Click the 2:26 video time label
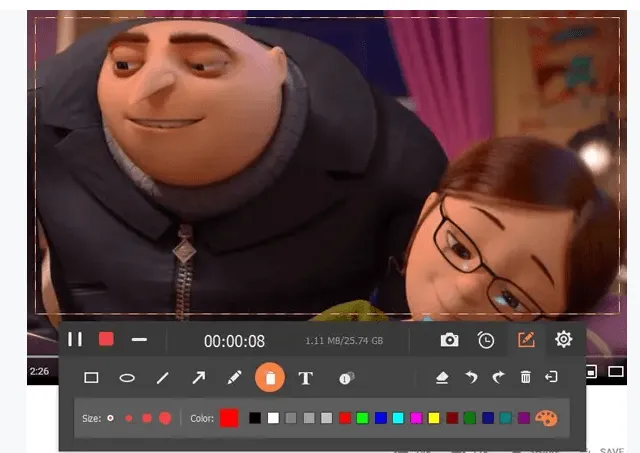640x453 pixels. point(39,371)
